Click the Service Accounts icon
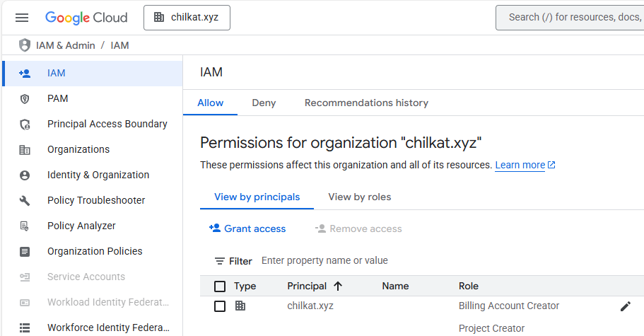Image resolution: width=644 pixels, height=336 pixels. pos(25,277)
